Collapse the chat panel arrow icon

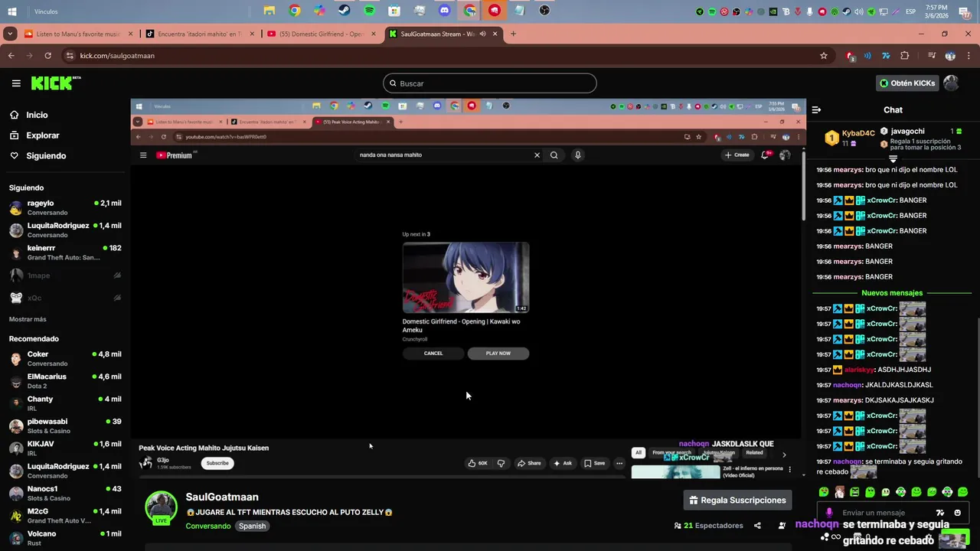(x=816, y=110)
